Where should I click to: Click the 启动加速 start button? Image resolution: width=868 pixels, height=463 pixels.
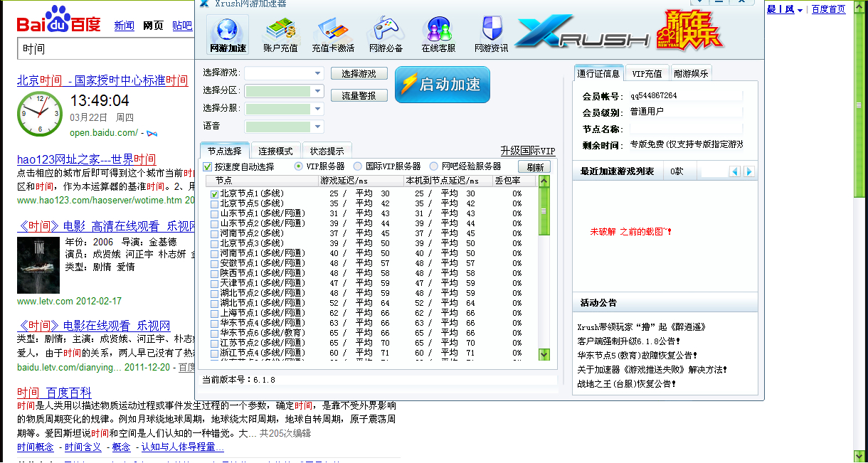[443, 85]
